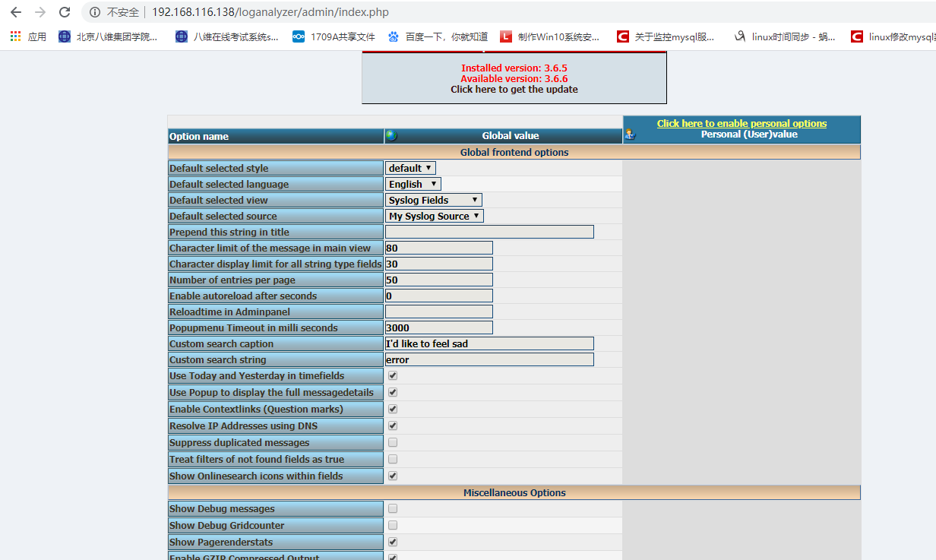
Task: Open the 1709A共享文件 bookmark
Action: (334, 36)
